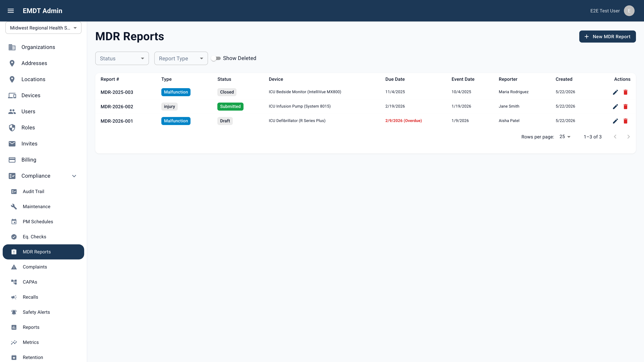
Task: Click the Organizations building icon
Action: tap(12, 47)
